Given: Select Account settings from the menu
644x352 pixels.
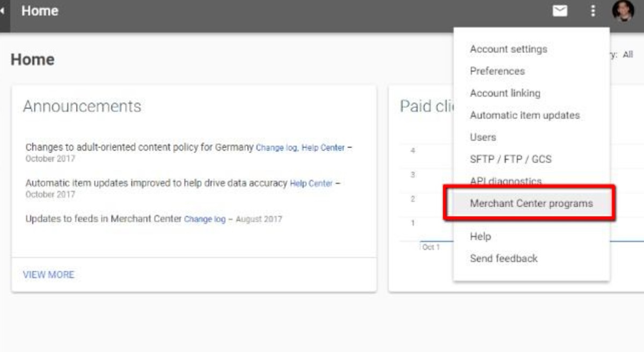Looking at the screenshot, I should pos(508,49).
